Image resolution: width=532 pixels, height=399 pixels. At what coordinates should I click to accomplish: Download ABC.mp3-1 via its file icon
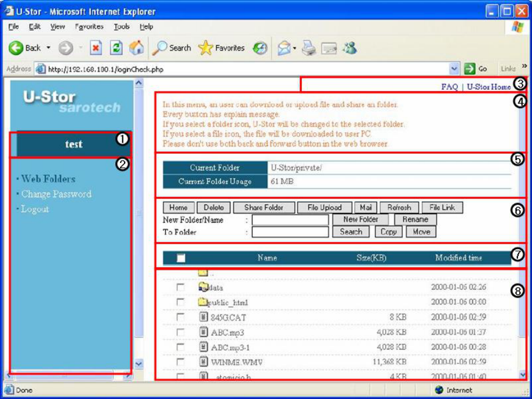(203, 347)
